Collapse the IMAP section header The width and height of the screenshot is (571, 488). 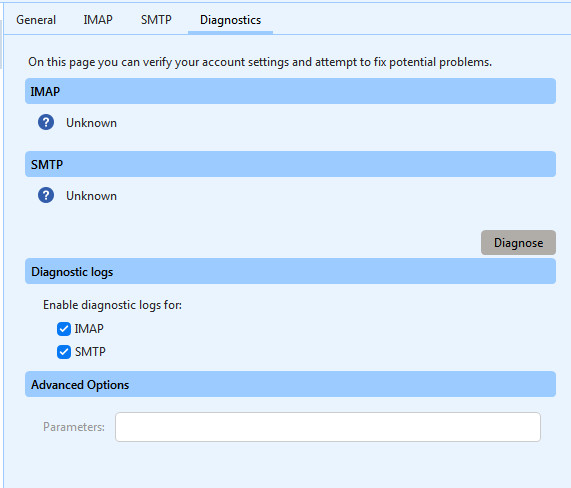(290, 91)
